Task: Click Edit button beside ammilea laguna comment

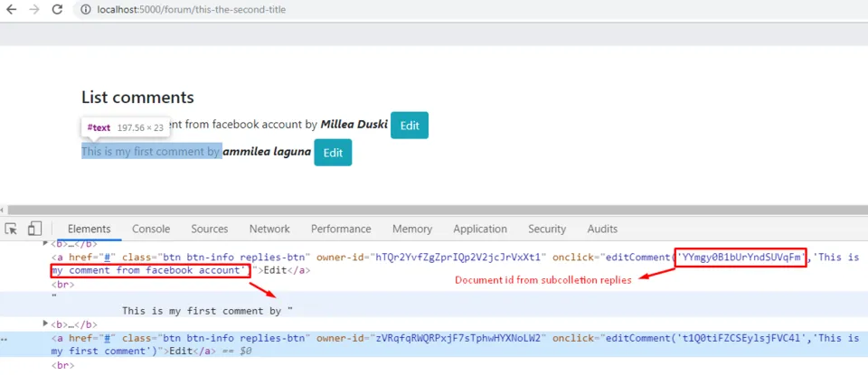Action: [334, 153]
